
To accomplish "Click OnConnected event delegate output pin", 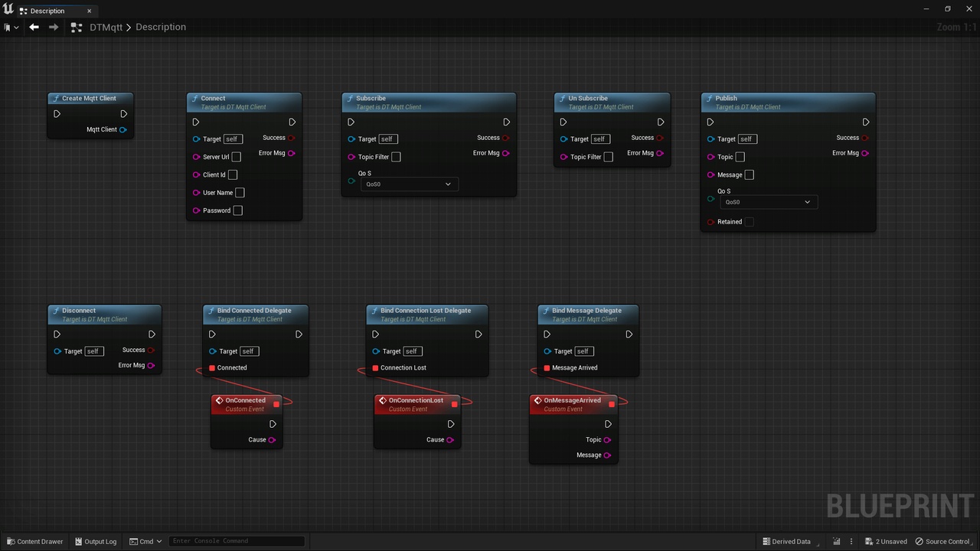I will (276, 404).
